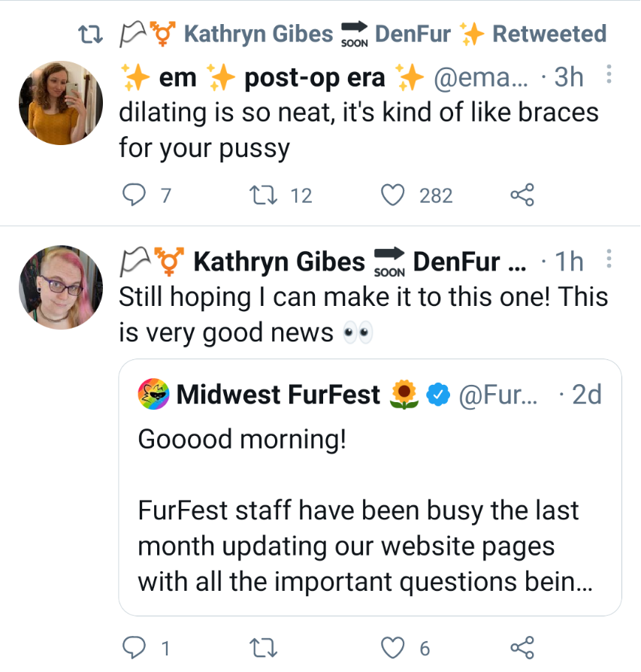Open em post-op era display name
This screenshot has height=672, width=641.
pos(273,77)
